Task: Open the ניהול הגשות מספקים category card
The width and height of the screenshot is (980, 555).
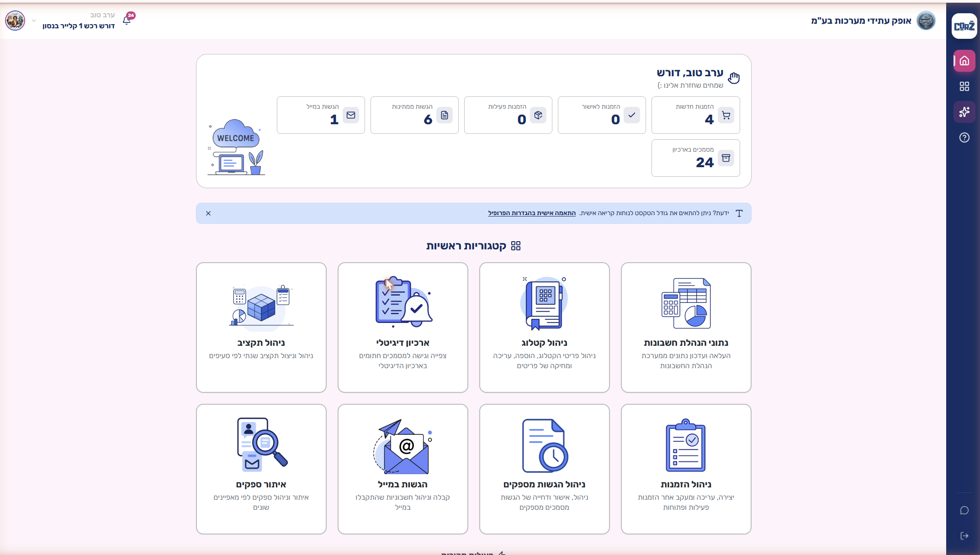Action: click(544, 469)
